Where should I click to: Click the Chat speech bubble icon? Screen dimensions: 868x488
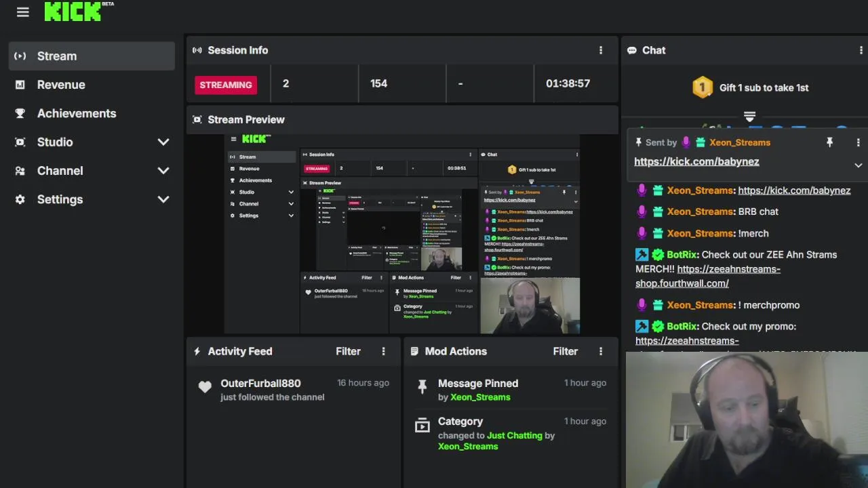click(x=632, y=50)
